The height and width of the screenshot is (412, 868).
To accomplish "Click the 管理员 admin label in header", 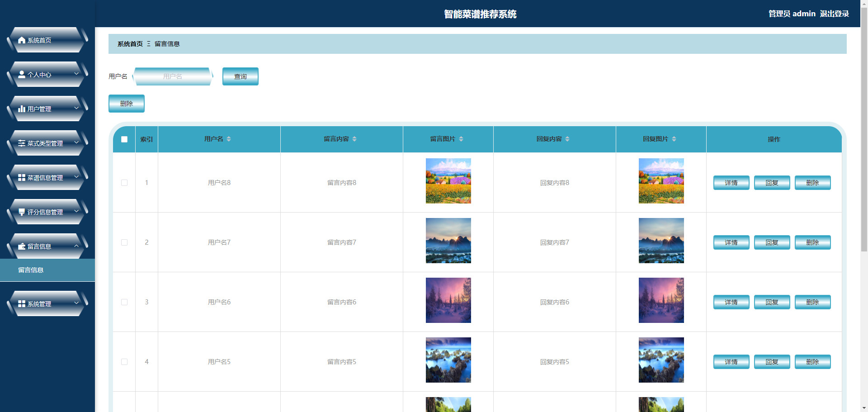I will pyautogui.click(x=792, y=14).
